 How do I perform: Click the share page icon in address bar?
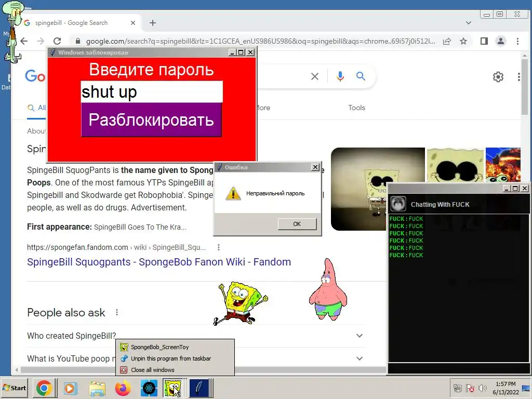coord(447,41)
